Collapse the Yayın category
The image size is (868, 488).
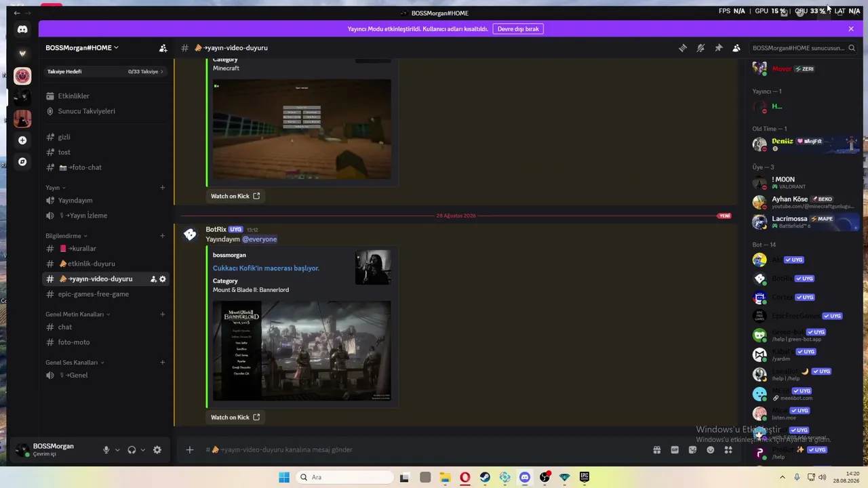(56, 188)
